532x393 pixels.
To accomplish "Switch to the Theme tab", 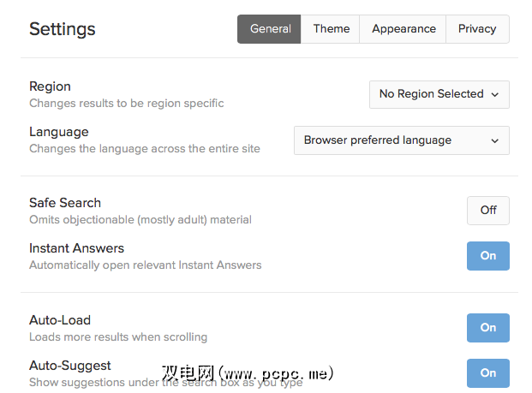I will pos(331,29).
